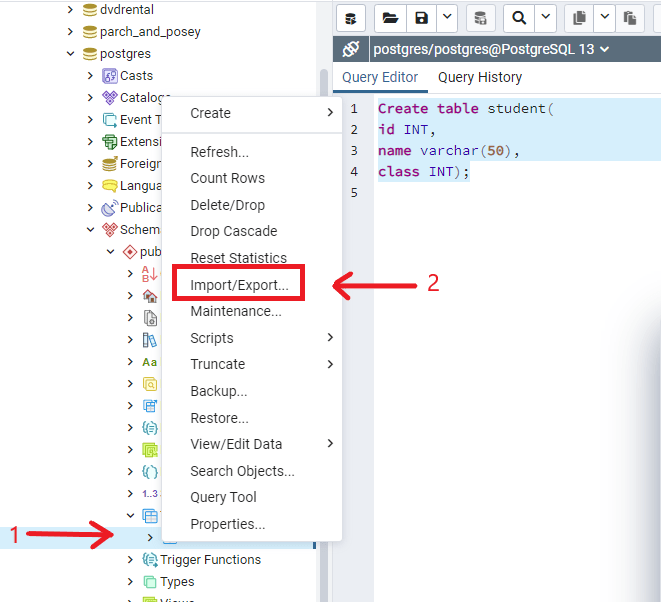661x602 pixels.
Task: Click the Schemas node icon
Action: click(110, 230)
